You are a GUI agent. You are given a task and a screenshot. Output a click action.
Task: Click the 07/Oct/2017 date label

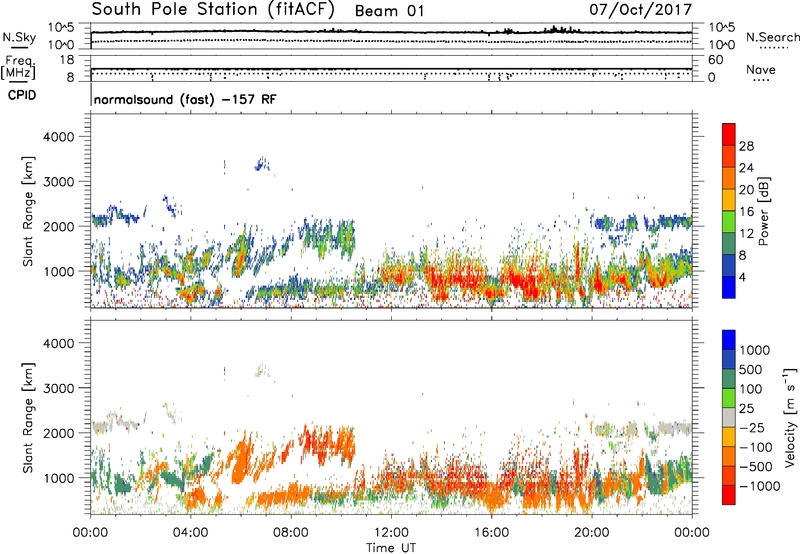tap(640, 10)
